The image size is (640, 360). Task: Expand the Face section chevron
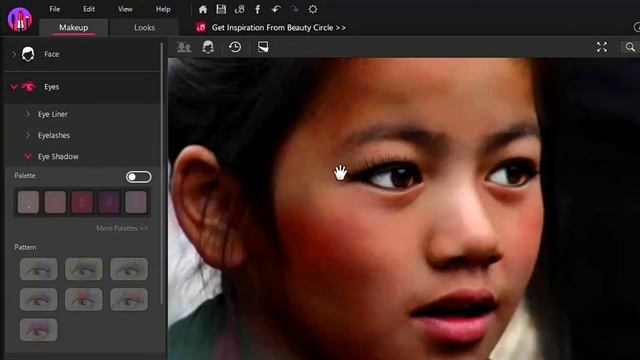[x=14, y=54]
